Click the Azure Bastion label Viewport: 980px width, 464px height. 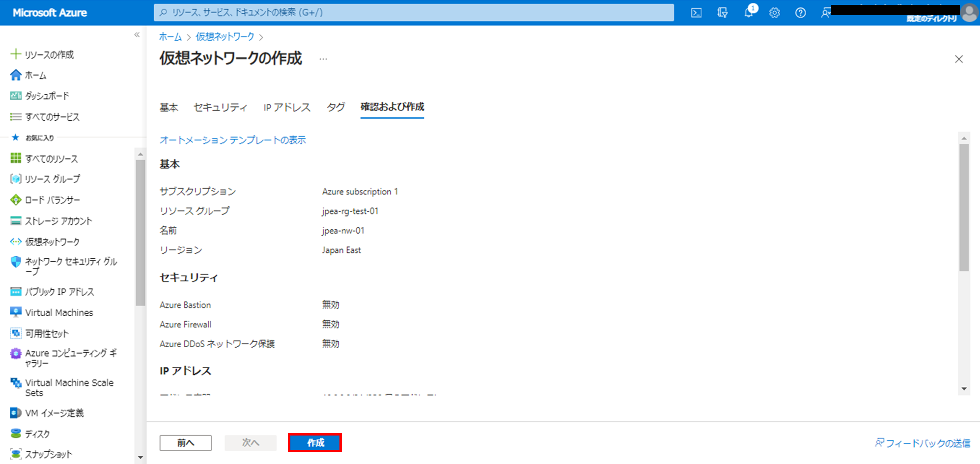185,305
